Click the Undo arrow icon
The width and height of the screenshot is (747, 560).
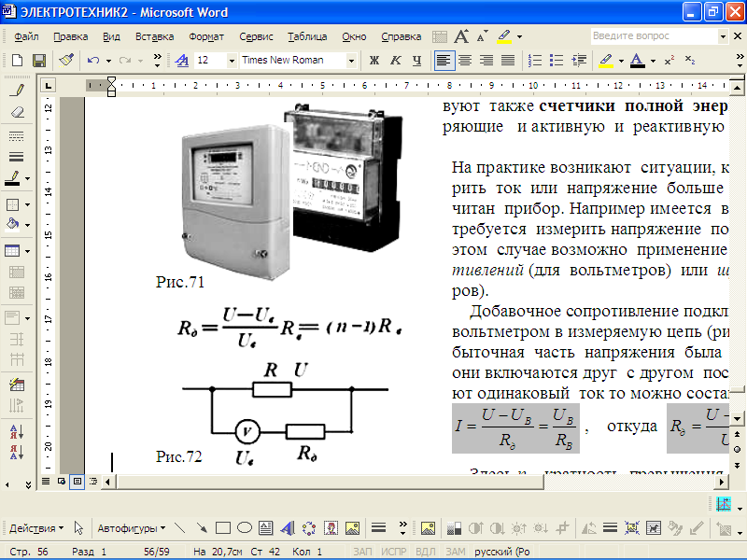93,61
